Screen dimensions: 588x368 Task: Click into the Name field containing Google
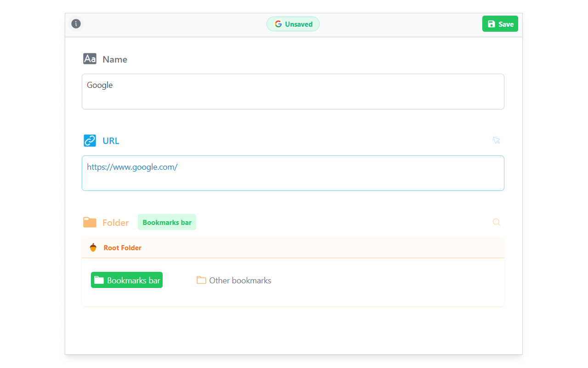pos(293,92)
